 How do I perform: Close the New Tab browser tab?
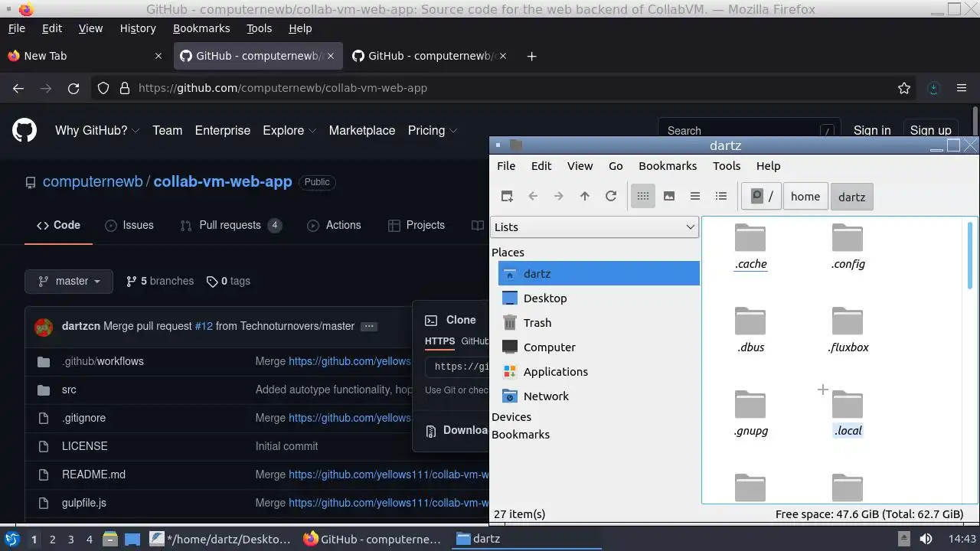tap(158, 56)
